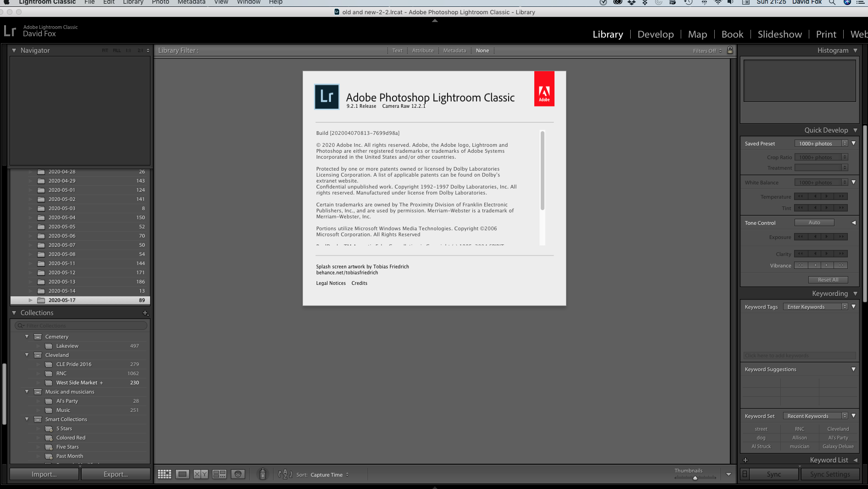Add the 'Galaxy Deluxe' recent keyword
The height and width of the screenshot is (489, 868).
tap(838, 446)
